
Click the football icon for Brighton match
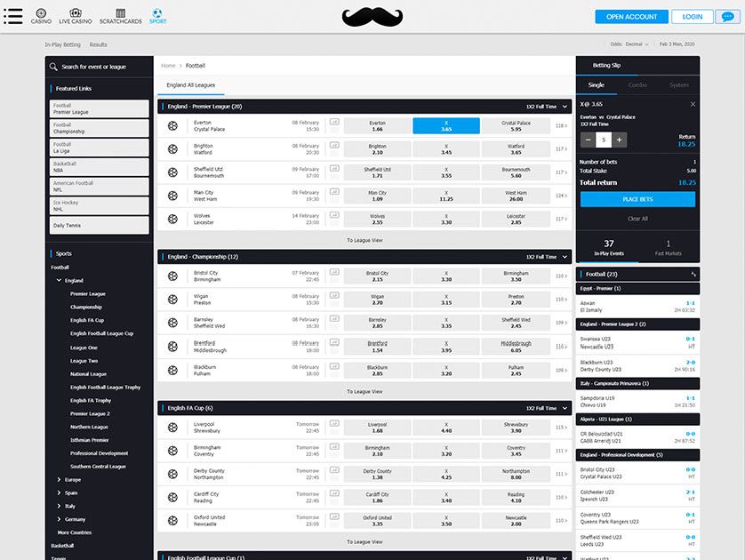tap(173, 149)
